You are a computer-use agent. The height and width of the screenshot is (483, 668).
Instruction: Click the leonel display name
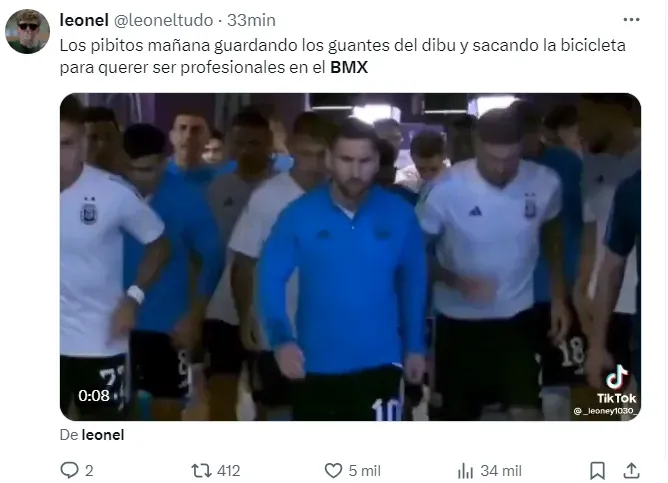coord(84,20)
